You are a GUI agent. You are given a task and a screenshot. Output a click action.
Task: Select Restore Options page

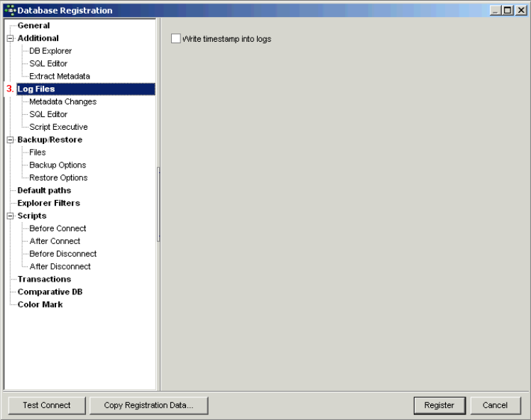tap(58, 177)
